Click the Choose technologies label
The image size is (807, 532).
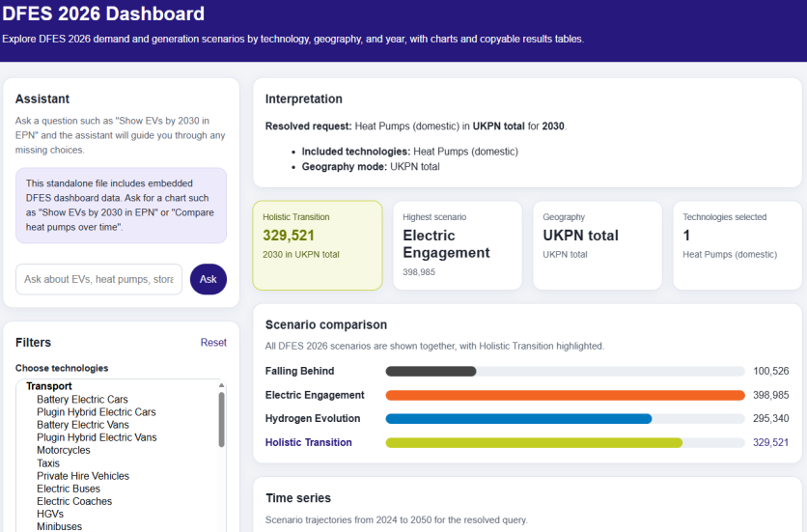(62, 368)
